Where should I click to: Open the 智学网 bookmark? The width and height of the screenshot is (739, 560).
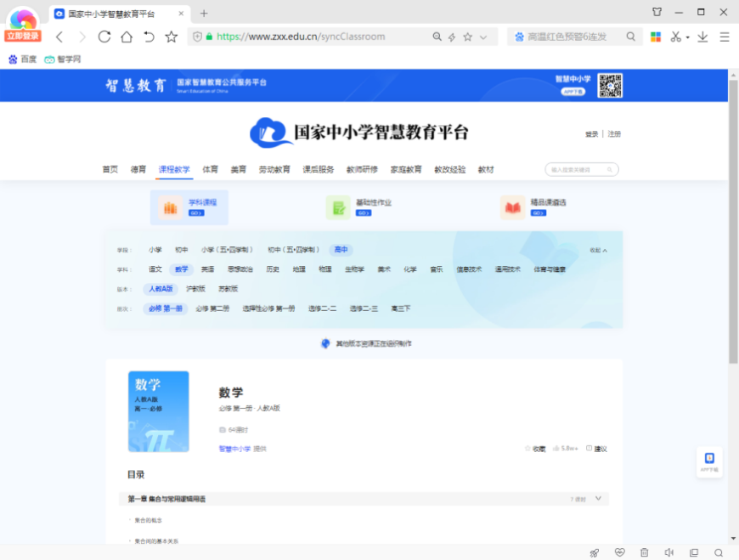[x=63, y=59]
